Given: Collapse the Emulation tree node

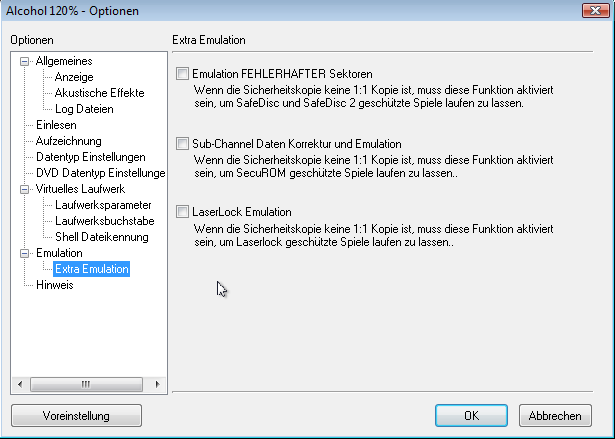Looking at the screenshot, I should (x=24, y=253).
